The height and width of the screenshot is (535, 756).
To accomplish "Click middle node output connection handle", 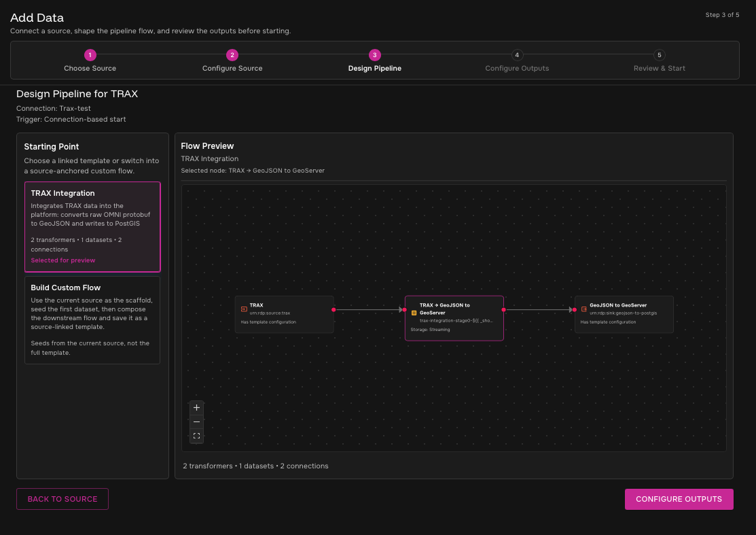I will pyautogui.click(x=503, y=310).
